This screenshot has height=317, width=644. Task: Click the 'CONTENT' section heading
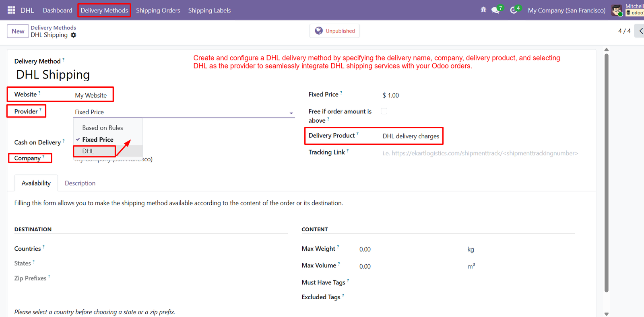315,229
